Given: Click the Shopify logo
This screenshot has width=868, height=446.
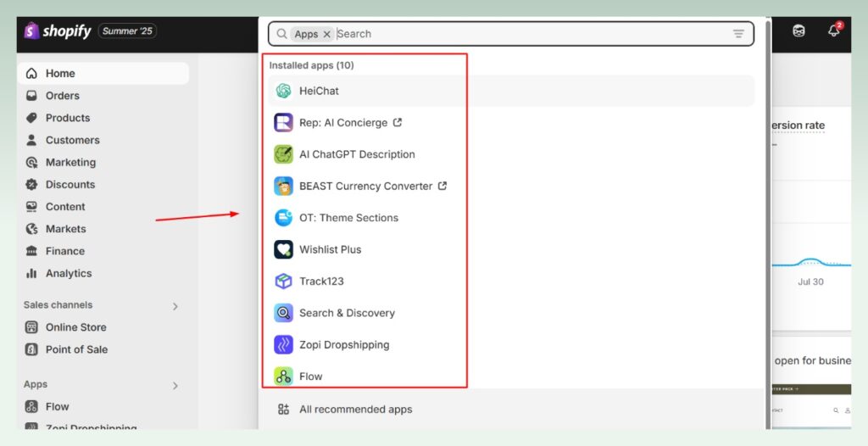Looking at the screenshot, I should pyautogui.click(x=57, y=31).
